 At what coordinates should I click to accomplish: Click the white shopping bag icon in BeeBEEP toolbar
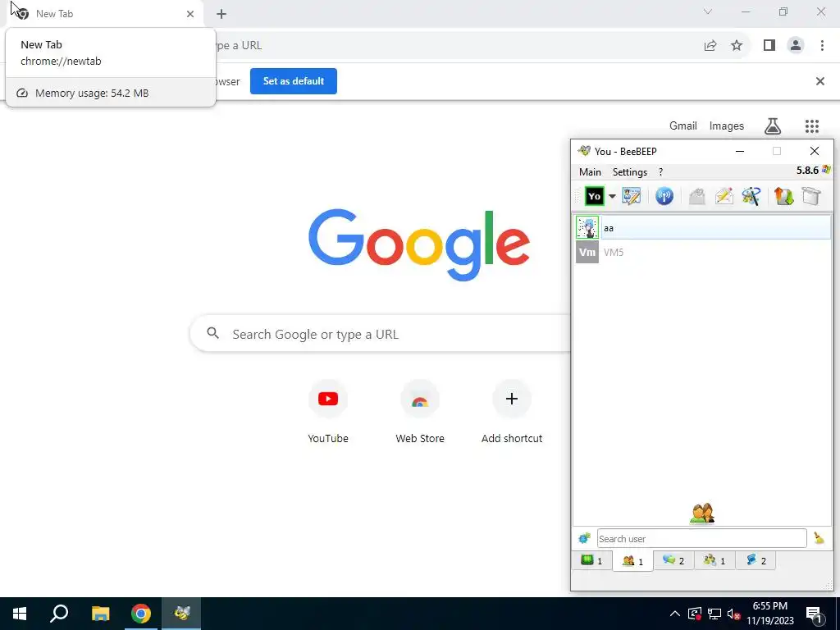pyautogui.click(x=811, y=196)
